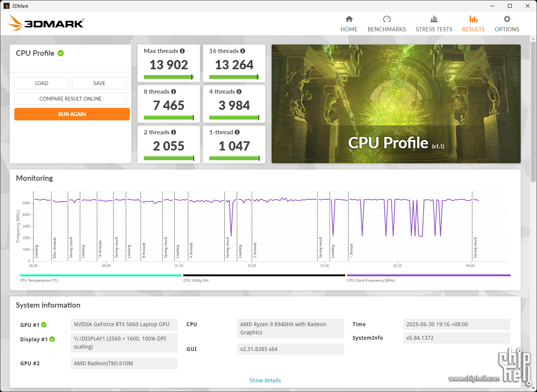Select the HOME menu label

point(349,29)
